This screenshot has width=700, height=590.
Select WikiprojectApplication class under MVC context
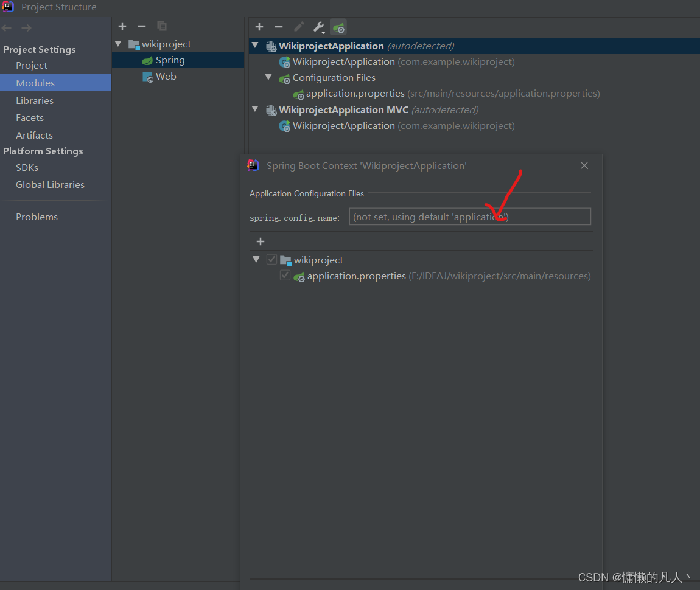474,126
